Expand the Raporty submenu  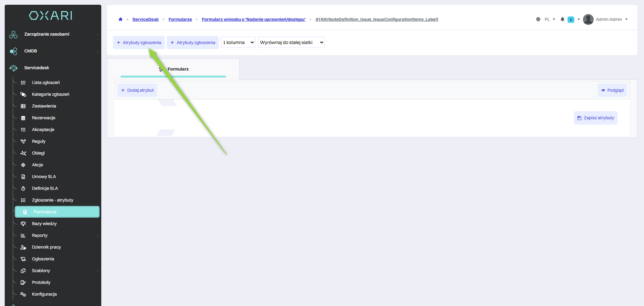point(40,235)
